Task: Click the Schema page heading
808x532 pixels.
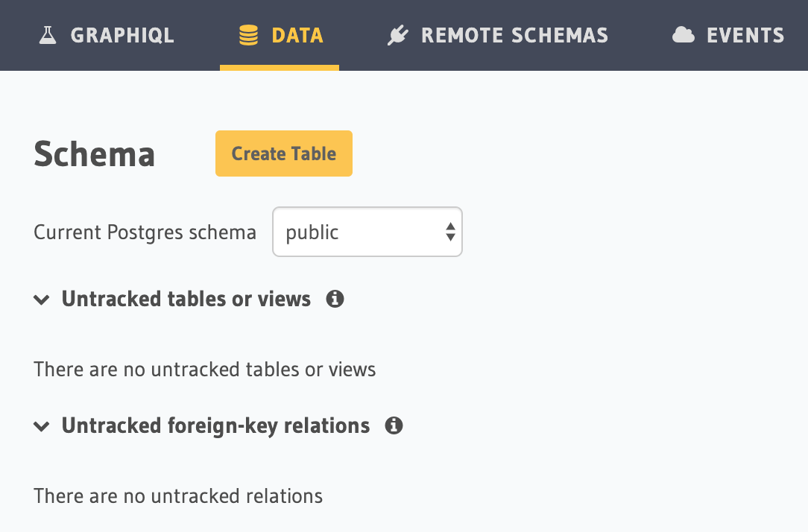Action: [95, 154]
